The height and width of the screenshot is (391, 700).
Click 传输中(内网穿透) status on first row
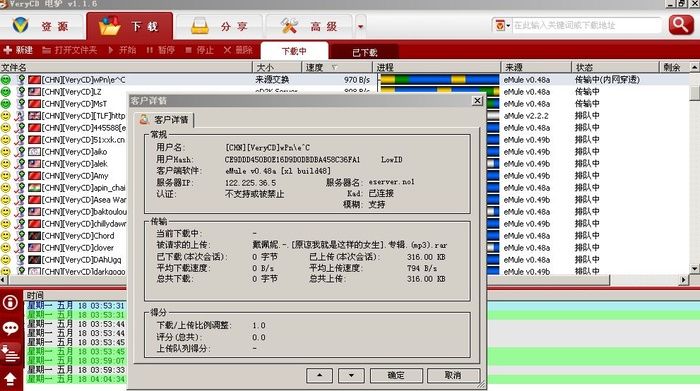(x=607, y=80)
